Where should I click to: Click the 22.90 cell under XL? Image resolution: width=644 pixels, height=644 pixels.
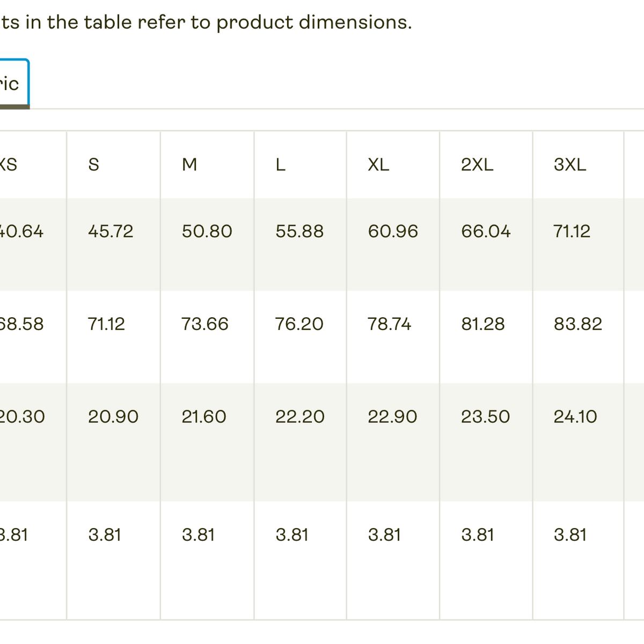(392, 417)
